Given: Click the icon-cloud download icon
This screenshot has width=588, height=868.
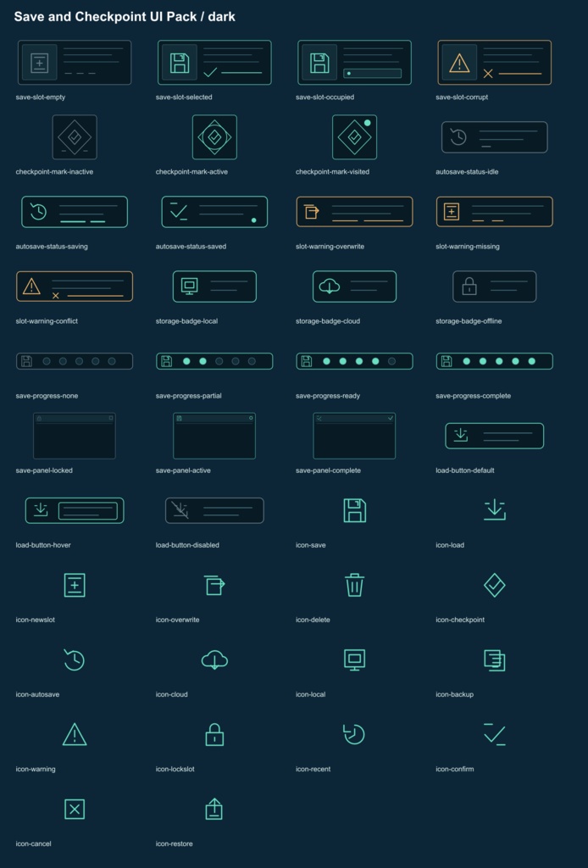Looking at the screenshot, I should point(214,659).
